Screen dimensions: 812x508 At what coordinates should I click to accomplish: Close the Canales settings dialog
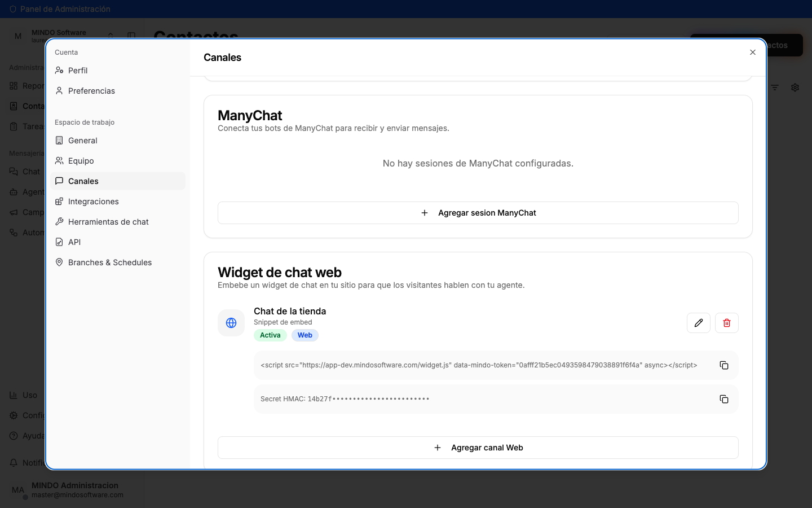(x=753, y=52)
